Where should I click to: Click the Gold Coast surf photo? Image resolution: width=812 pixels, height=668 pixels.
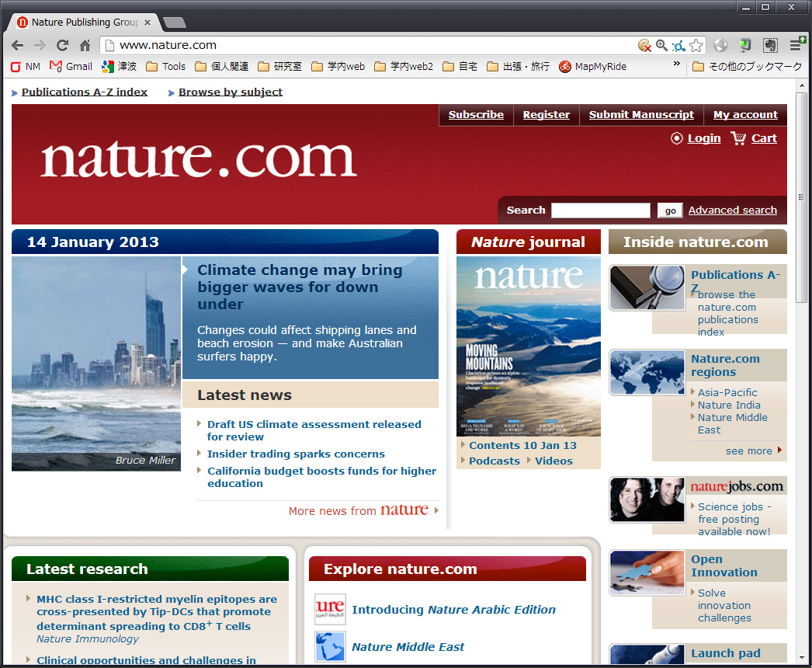click(96, 364)
